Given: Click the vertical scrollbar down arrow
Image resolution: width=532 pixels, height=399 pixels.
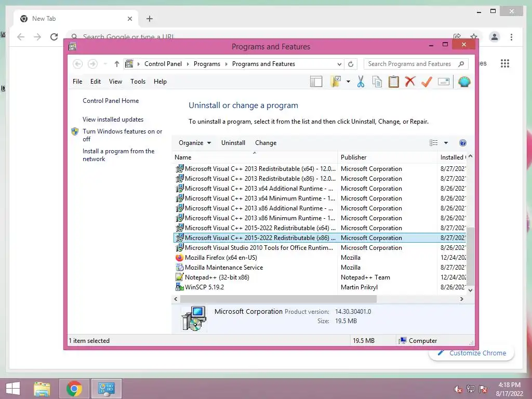Looking at the screenshot, I should point(470,290).
